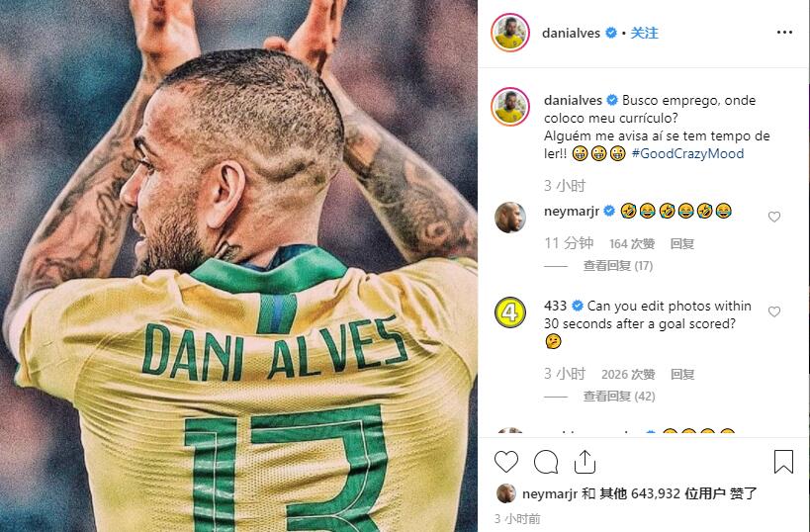Screen dimensions: 810x532
Task: Save the post with the bookmark icon
Action: click(783, 462)
